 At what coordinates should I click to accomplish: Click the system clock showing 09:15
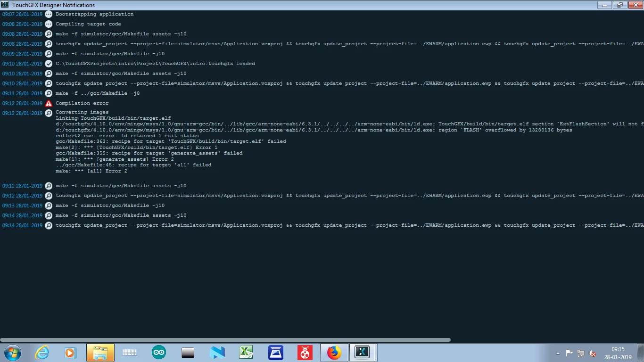coord(618,353)
